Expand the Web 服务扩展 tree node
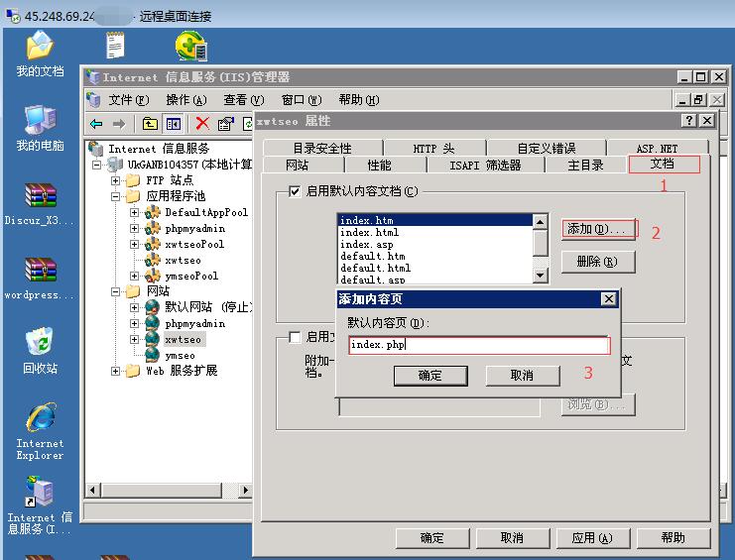Screen dimensions: 735x560 pos(115,372)
